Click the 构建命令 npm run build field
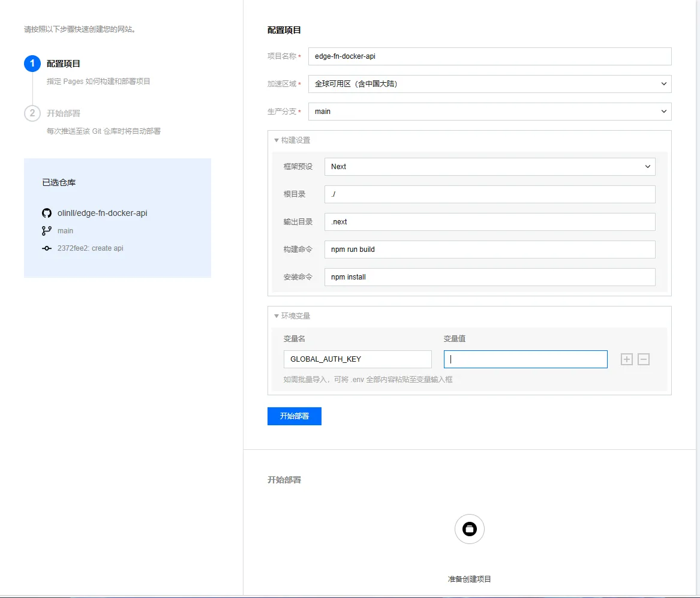 [x=489, y=250]
